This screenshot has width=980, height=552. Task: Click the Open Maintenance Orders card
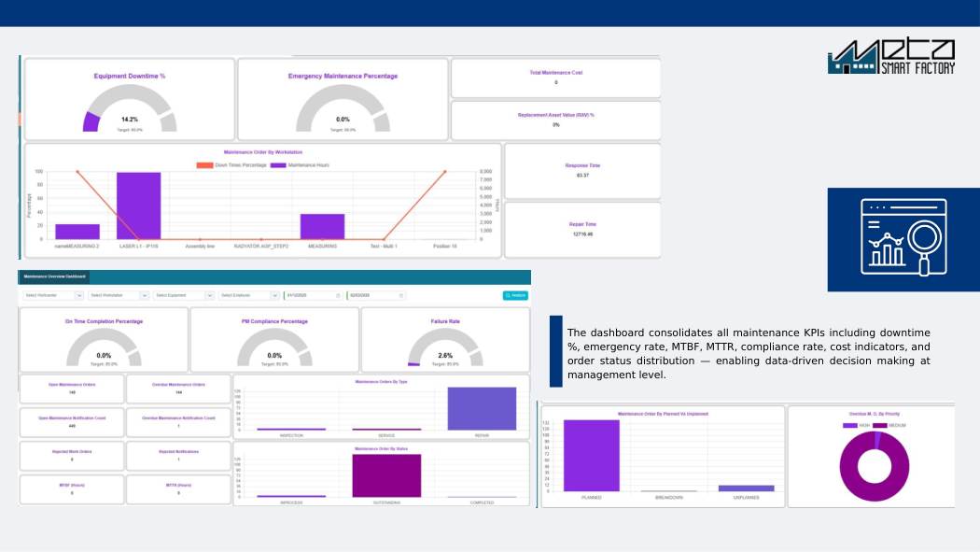point(72,389)
